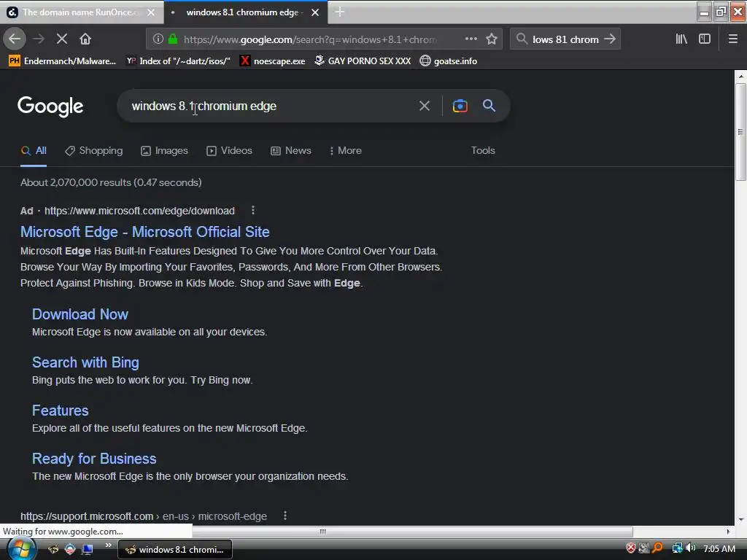Close the windows 8.1 chromium edge tab
The width and height of the screenshot is (747, 560).
point(315,12)
